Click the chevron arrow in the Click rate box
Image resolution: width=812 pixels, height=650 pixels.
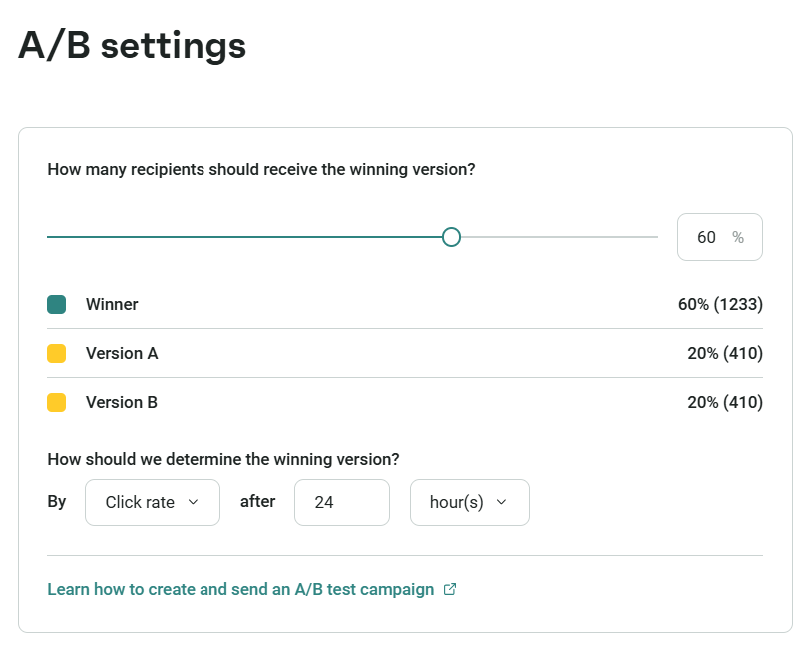pyautogui.click(x=193, y=502)
